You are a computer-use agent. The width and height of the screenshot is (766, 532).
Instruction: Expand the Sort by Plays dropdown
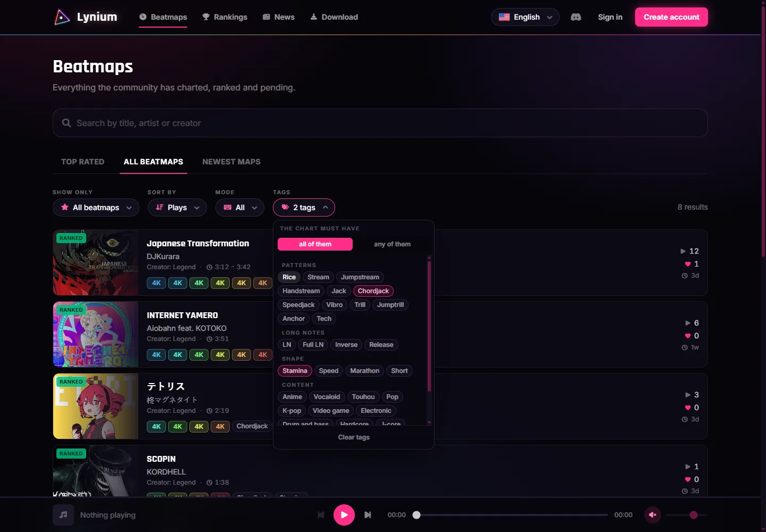177,207
